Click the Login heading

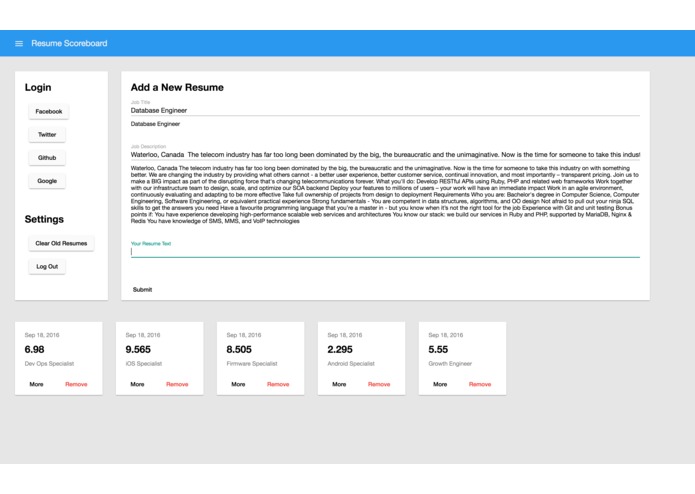point(38,87)
